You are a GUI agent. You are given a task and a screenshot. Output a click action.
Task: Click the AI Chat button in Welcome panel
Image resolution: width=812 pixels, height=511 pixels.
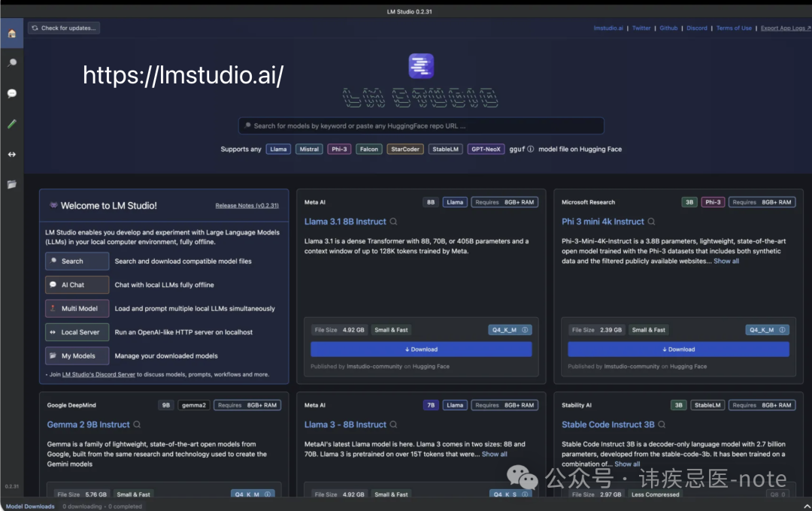point(77,285)
